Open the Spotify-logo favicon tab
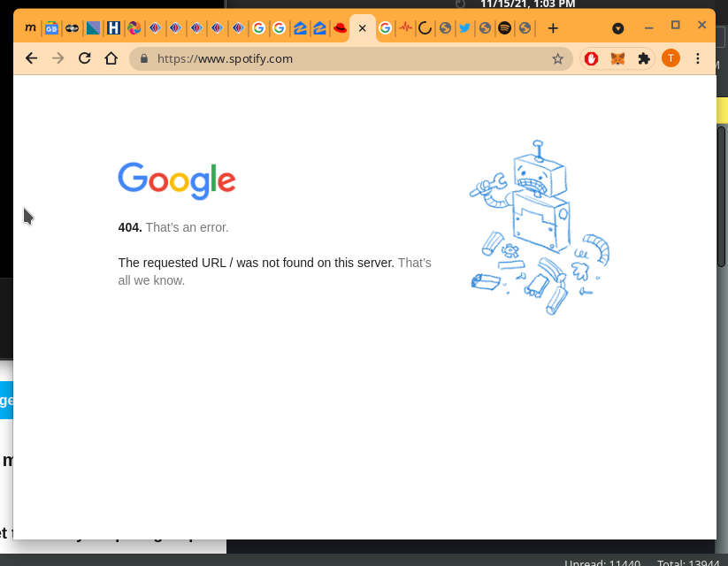 point(505,28)
